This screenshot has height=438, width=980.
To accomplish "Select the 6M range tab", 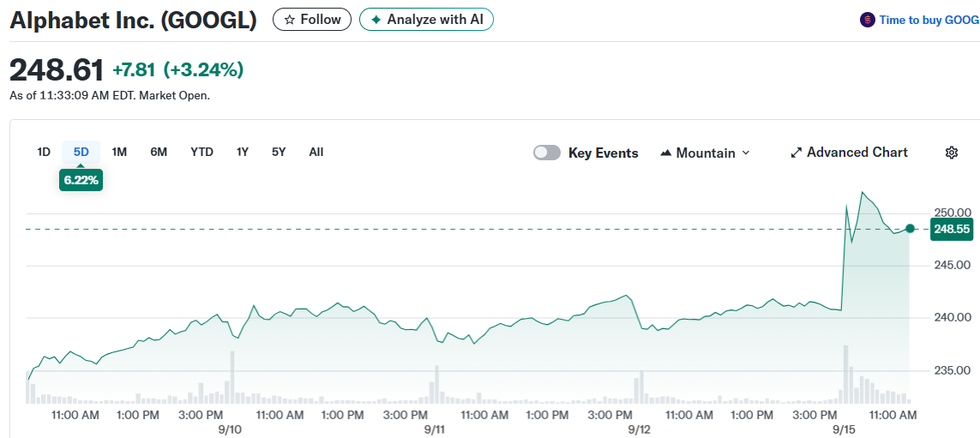I will [159, 152].
